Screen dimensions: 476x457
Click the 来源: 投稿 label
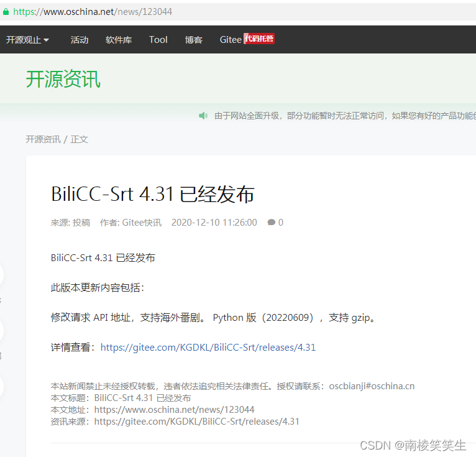click(x=70, y=223)
